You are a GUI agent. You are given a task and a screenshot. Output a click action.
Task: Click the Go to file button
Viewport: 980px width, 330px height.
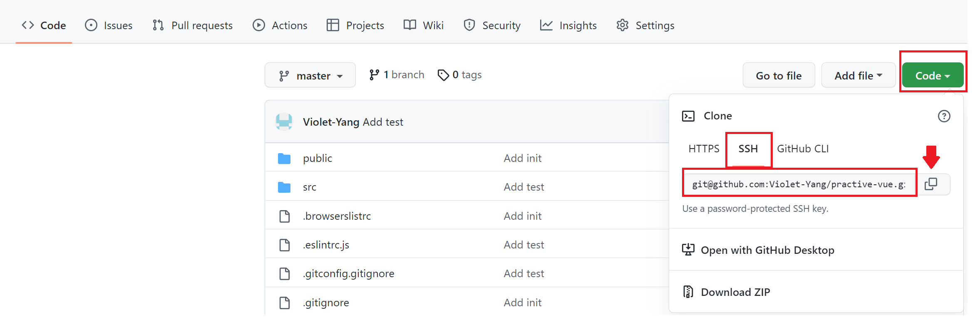pos(779,75)
